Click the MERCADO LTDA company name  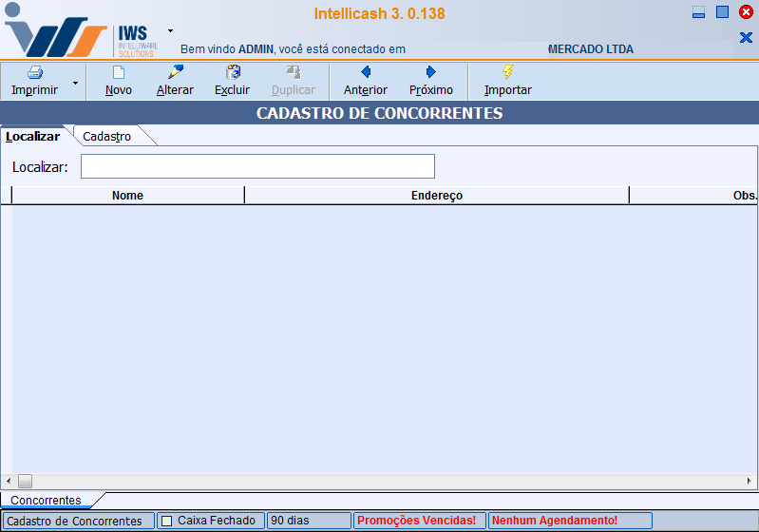[x=591, y=48]
